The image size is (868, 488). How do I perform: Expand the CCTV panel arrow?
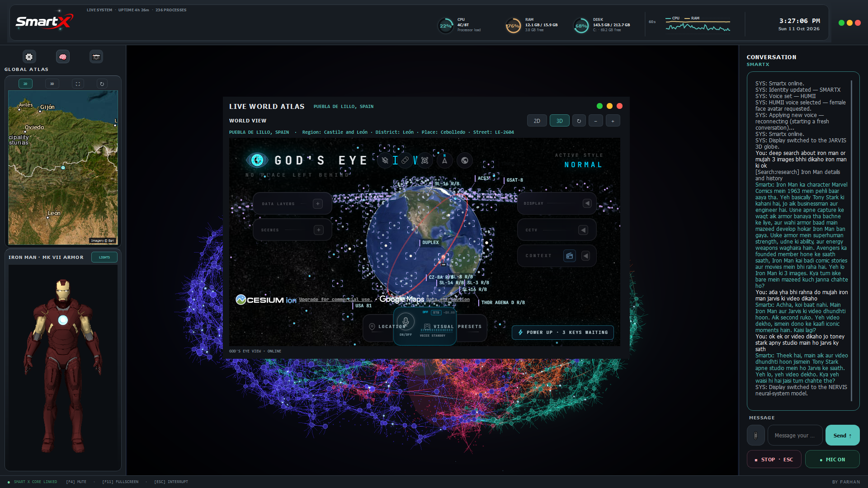click(583, 230)
